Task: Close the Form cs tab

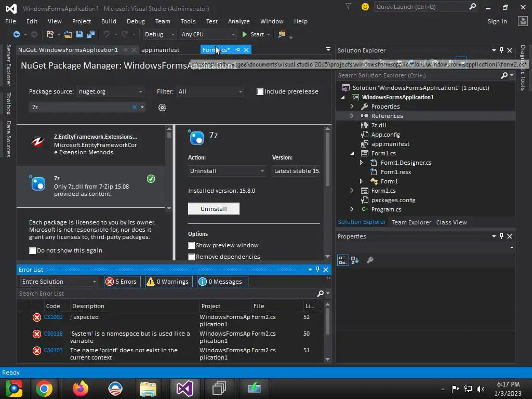Action: [246, 50]
